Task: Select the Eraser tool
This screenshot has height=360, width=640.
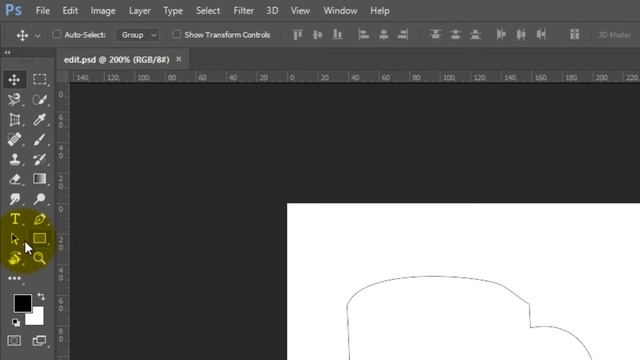Action: tap(14, 179)
